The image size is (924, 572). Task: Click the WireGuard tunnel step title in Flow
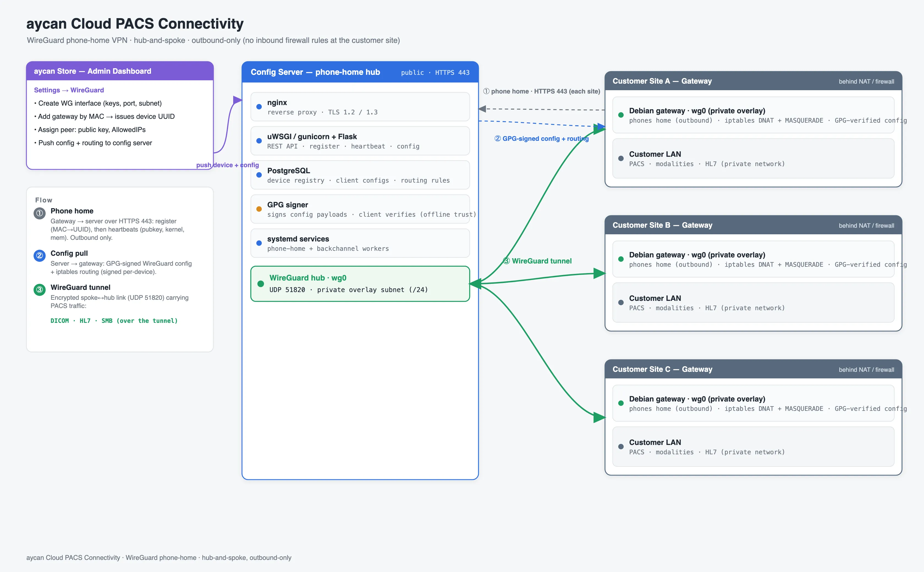click(x=81, y=288)
